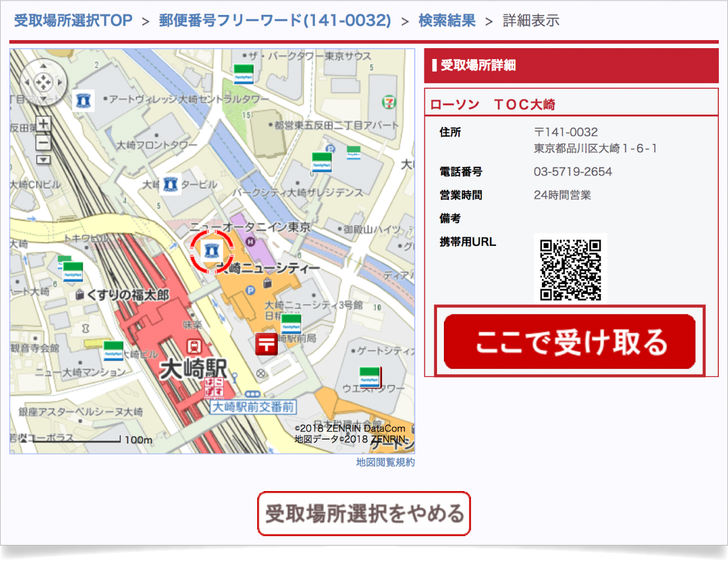Click the center recenter icon in pan wheel
Screen dimensions: 728x565
click(44, 83)
